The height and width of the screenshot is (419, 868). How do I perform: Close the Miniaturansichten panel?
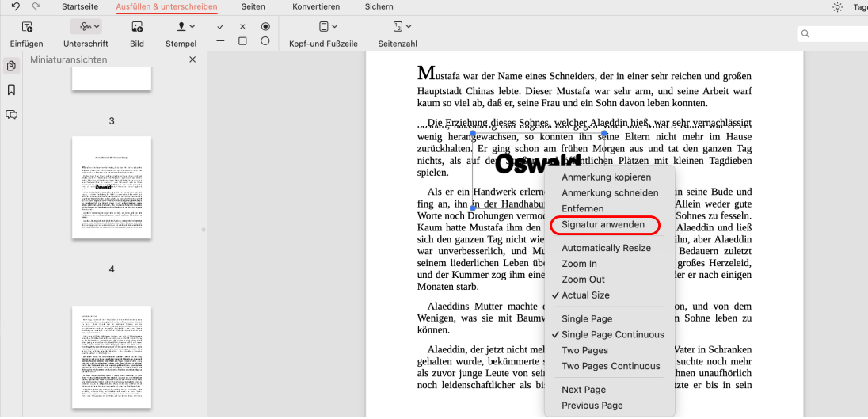(192, 59)
